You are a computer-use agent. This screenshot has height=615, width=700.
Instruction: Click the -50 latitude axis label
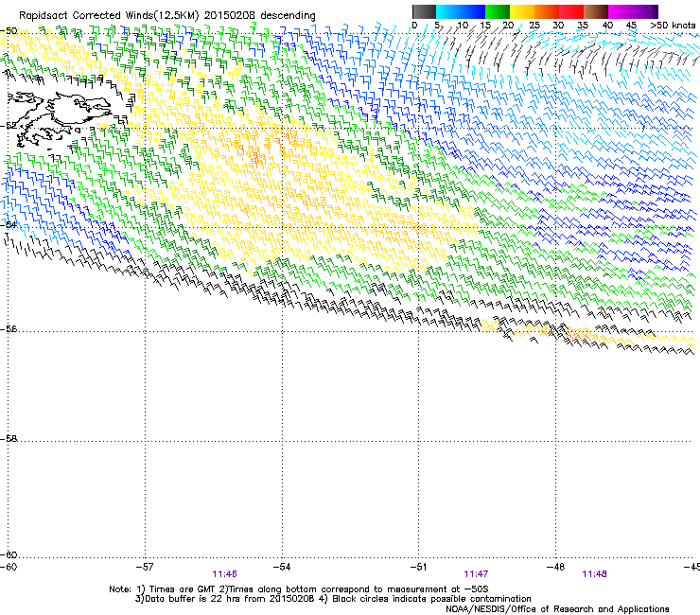tap(9, 31)
